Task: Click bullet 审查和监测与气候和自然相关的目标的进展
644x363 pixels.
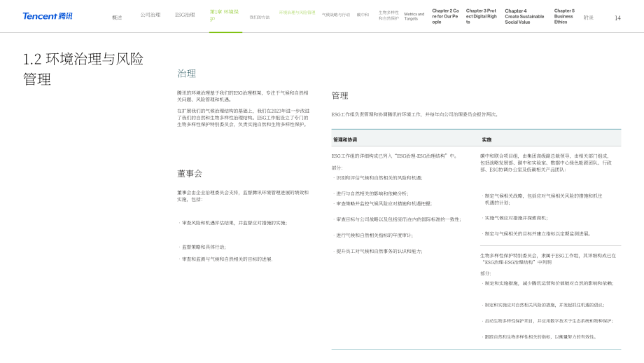Action: 225,259
